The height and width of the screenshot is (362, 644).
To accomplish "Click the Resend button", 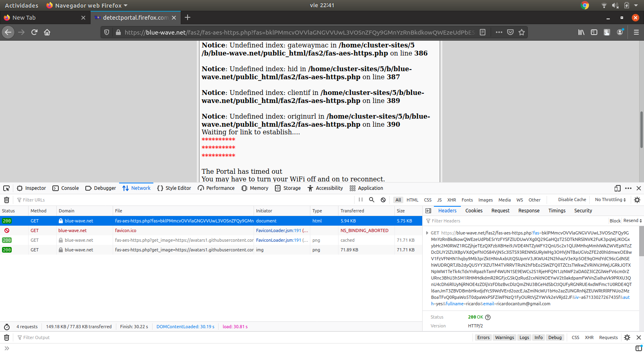I will point(632,220).
